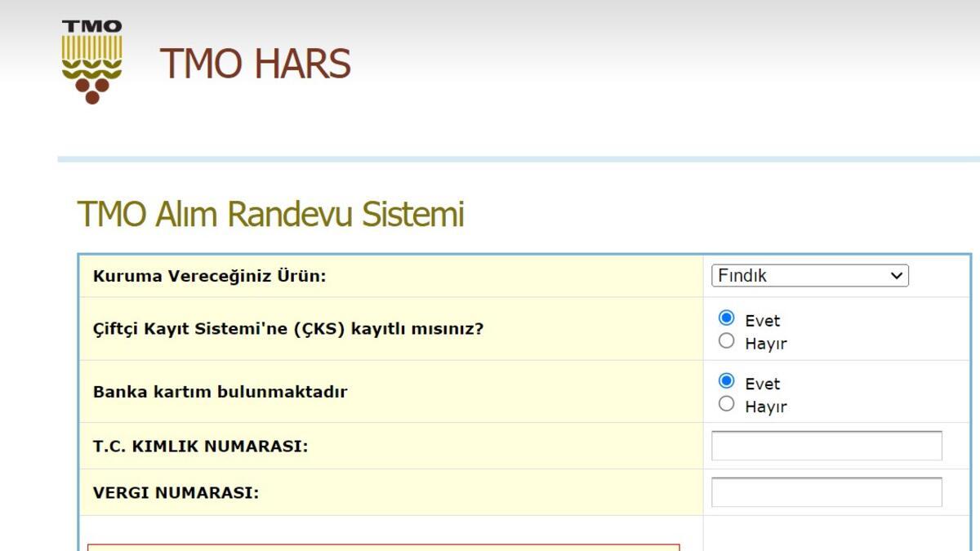Choose Hayır radio for bank card question
This screenshot has width=980, height=551.
726,404
